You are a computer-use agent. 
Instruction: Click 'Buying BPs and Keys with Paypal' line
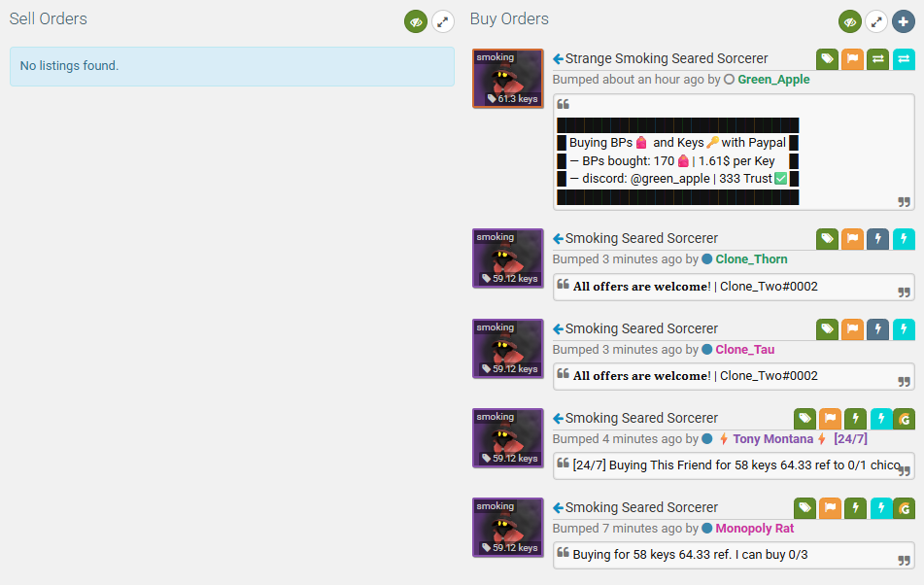[x=677, y=143]
